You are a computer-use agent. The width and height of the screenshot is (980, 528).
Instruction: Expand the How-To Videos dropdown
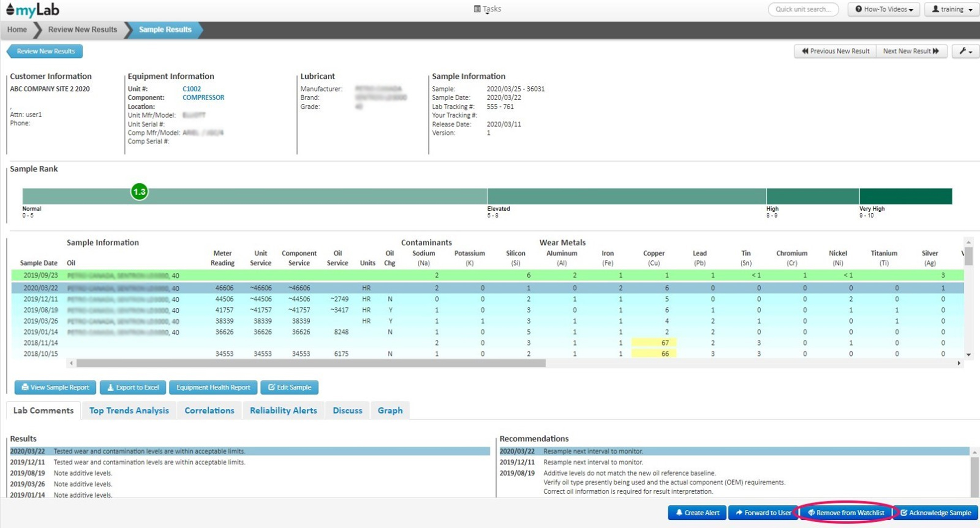884,9
